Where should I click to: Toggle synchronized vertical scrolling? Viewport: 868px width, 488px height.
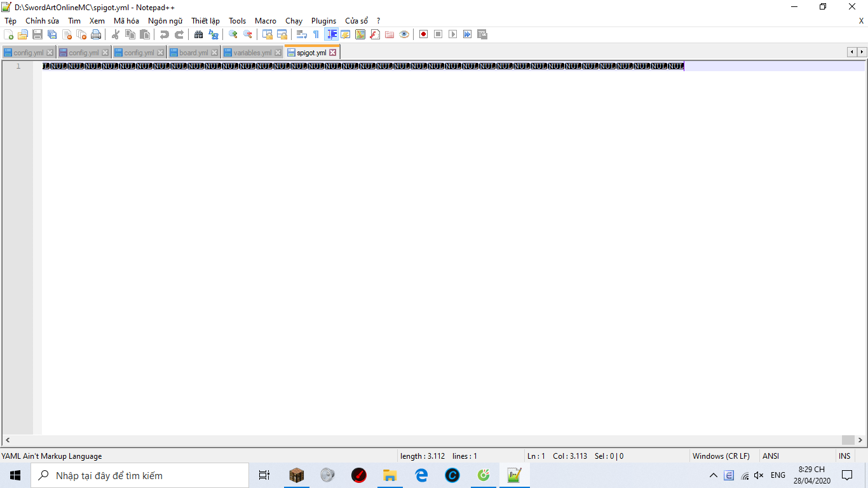click(x=268, y=34)
